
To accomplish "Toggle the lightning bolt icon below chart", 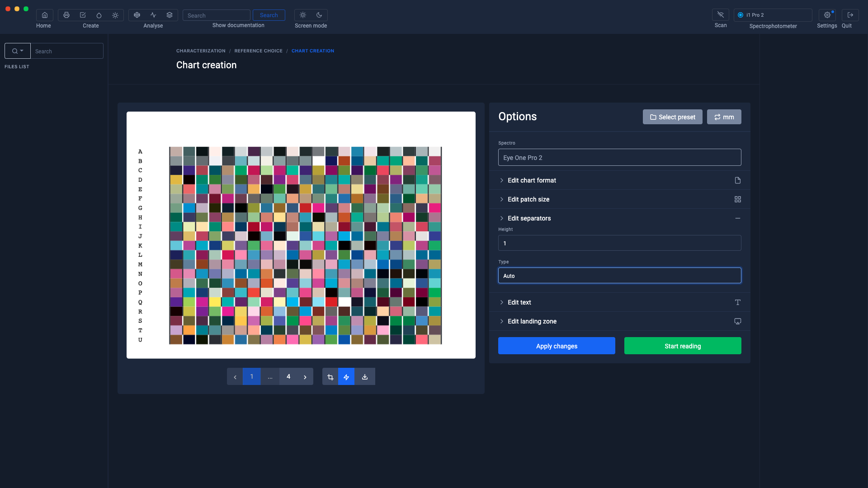I will (x=346, y=376).
